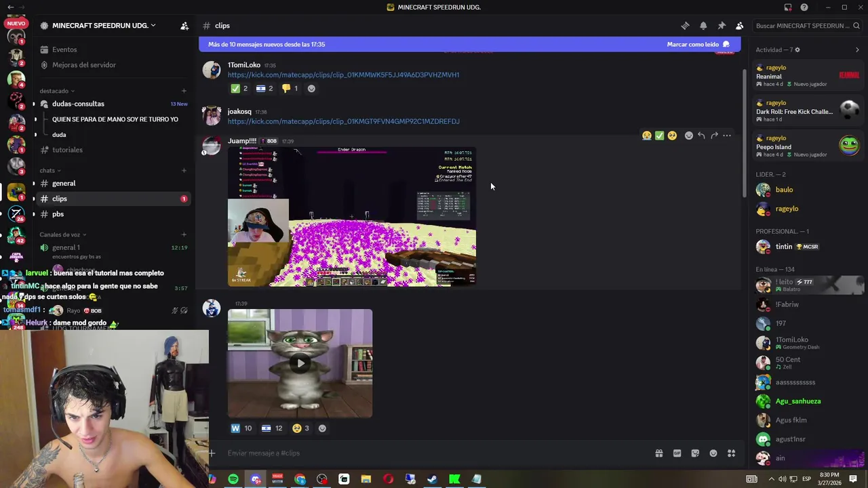This screenshot has height=488, width=868.
Task: Open Juamp's Ender Dragon clip thumbnail
Action: (x=352, y=217)
